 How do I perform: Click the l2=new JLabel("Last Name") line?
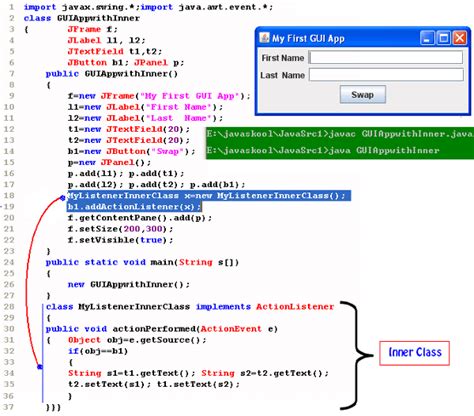[x=145, y=118]
